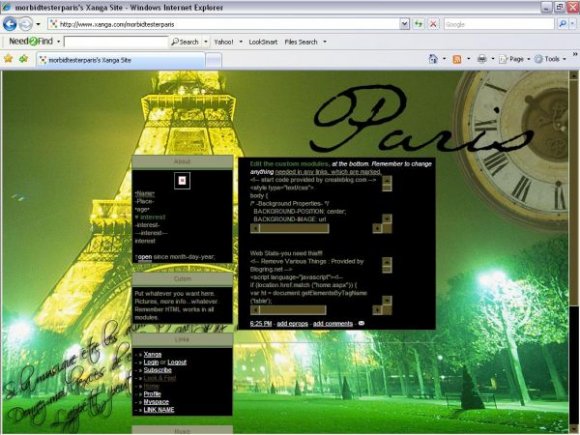Image resolution: width=580 pixels, height=435 pixels.
Task: Click the Myspace link in Links module
Action: pyautogui.click(x=156, y=402)
